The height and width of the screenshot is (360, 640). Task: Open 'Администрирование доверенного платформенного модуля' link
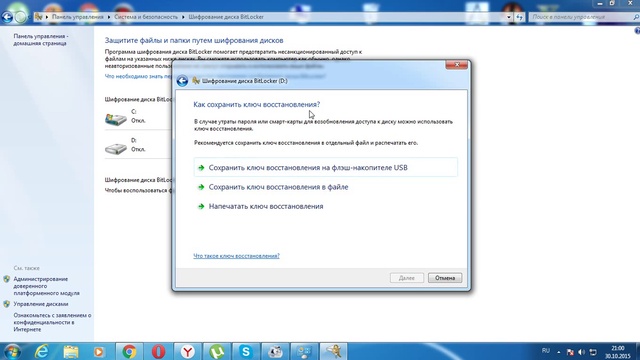click(x=47, y=286)
